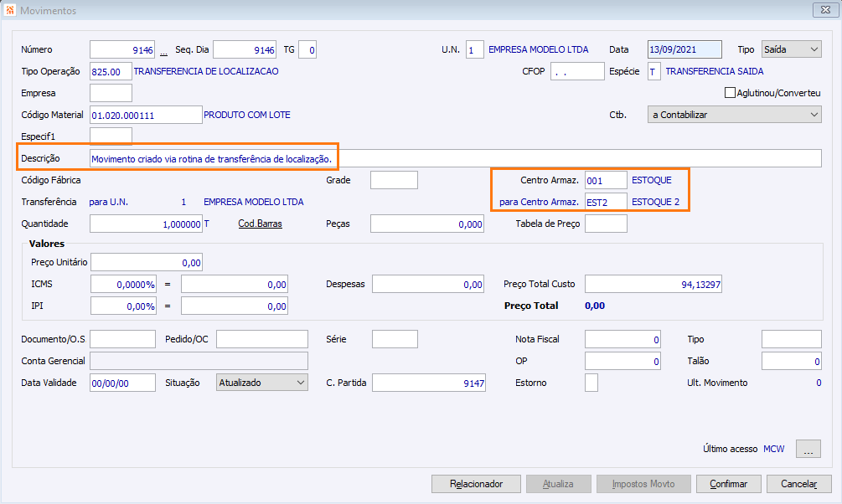Click the EMPRESA MODELO LTDA text beside U.N.

tap(538, 49)
